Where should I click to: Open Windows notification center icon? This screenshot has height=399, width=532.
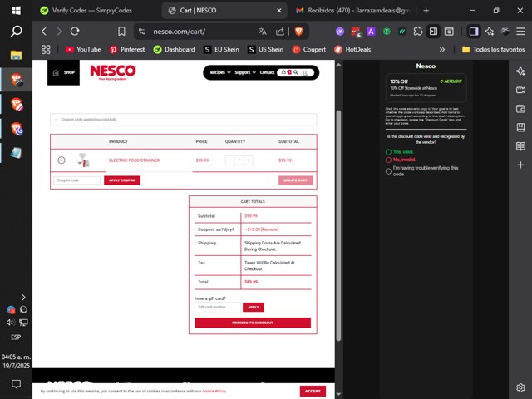click(16, 384)
